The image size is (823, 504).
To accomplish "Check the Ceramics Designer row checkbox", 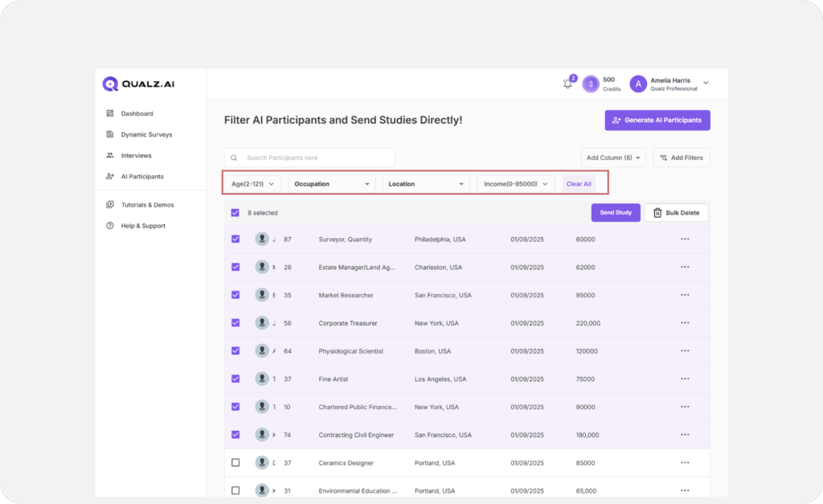I will click(x=235, y=463).
